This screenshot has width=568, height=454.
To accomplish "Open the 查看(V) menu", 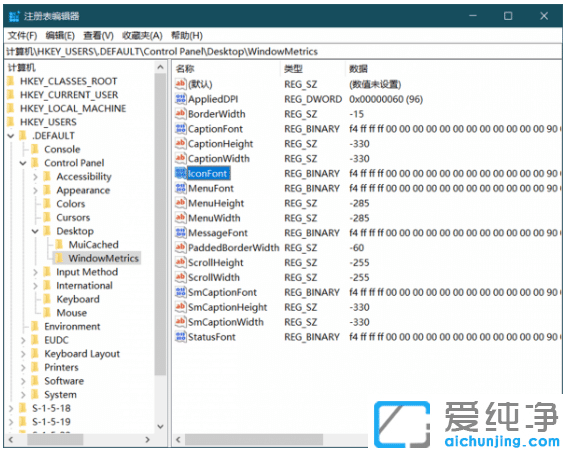I will click(98, 36).
